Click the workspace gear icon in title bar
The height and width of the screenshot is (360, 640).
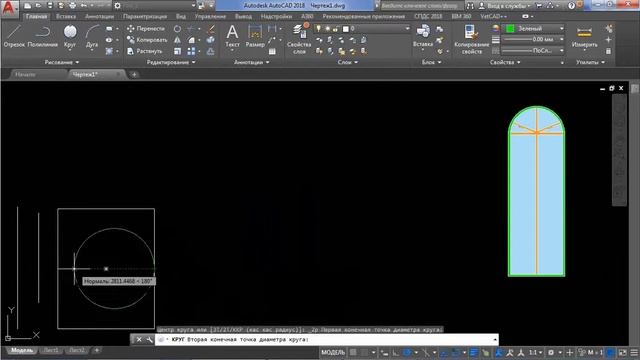118,6
